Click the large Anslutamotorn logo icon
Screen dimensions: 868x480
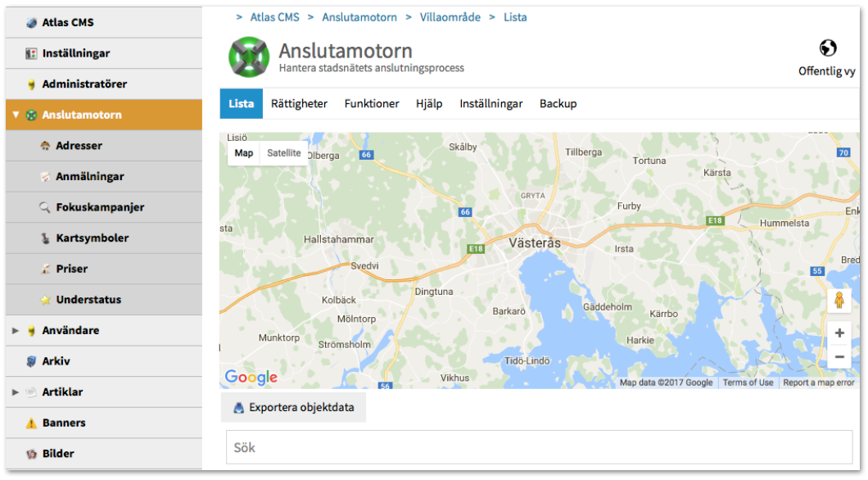pyautogui.click(x=249, y=57)
